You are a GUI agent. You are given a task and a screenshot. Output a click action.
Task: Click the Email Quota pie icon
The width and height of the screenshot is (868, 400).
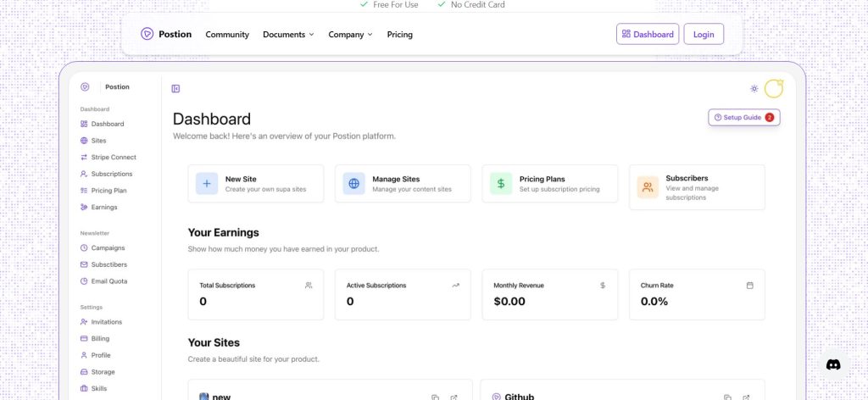click(84, 281)
